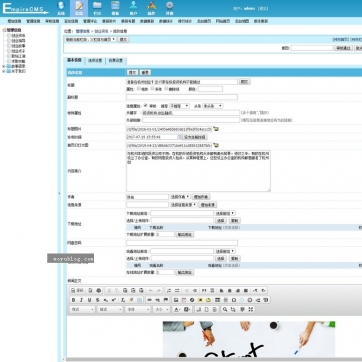Click the button right of the title field
The height and width of the screenshot is (362, 362).
[x=245, y=81]
